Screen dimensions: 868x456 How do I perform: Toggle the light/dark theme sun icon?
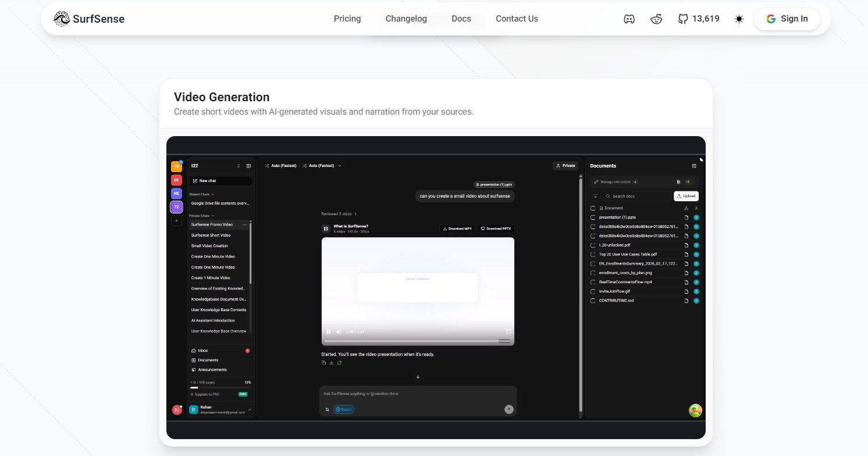[x=739, y=19]
